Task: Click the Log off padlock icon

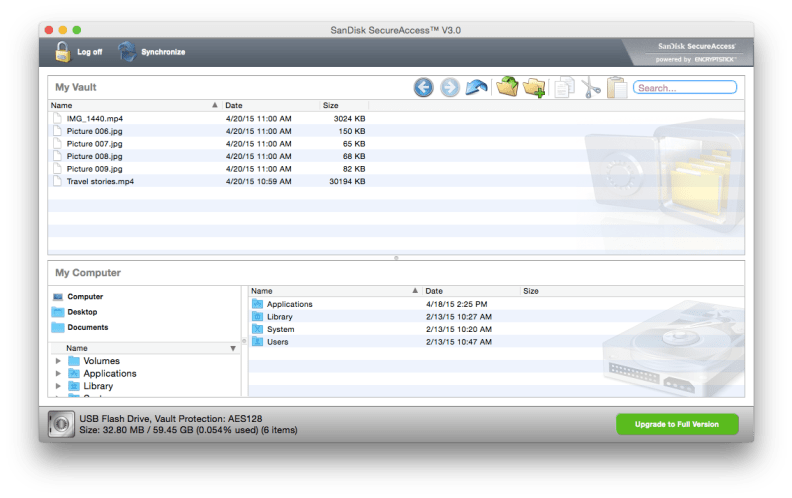Action: point(63,52)
